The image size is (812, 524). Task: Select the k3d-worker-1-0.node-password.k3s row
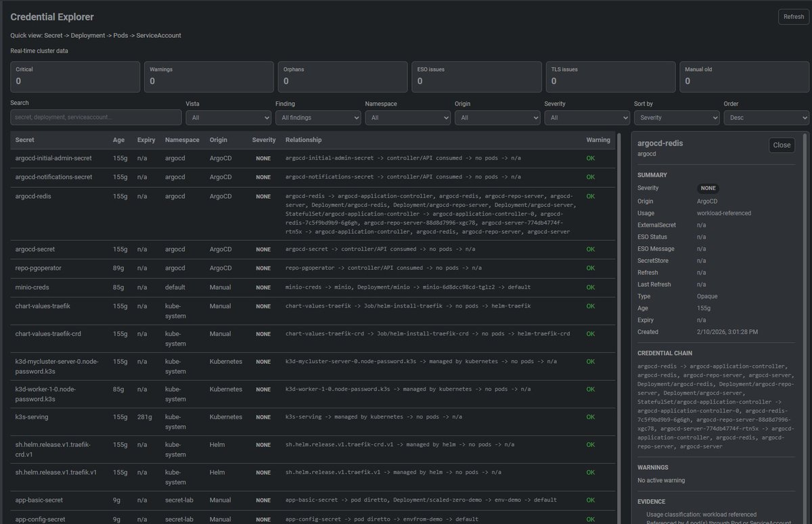click(313, 394)
